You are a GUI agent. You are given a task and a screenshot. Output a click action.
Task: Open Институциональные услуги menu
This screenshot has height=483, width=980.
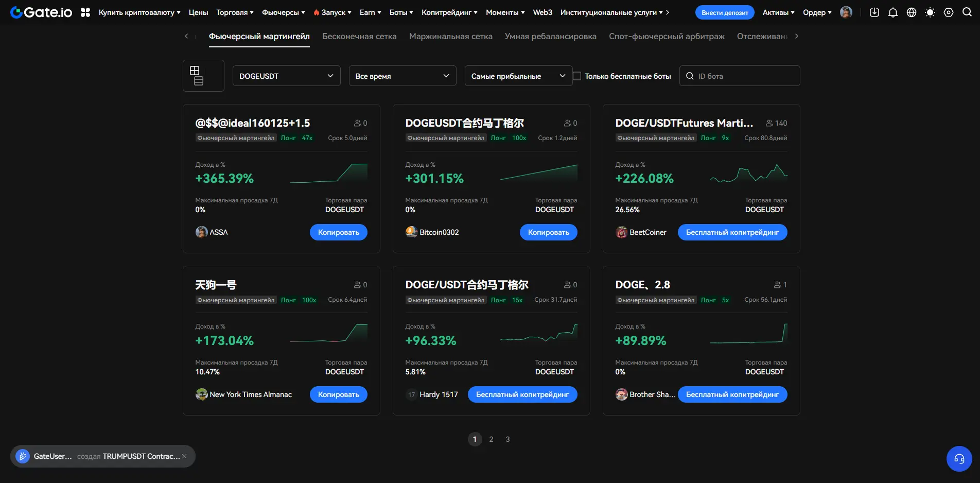pos(611,12)
